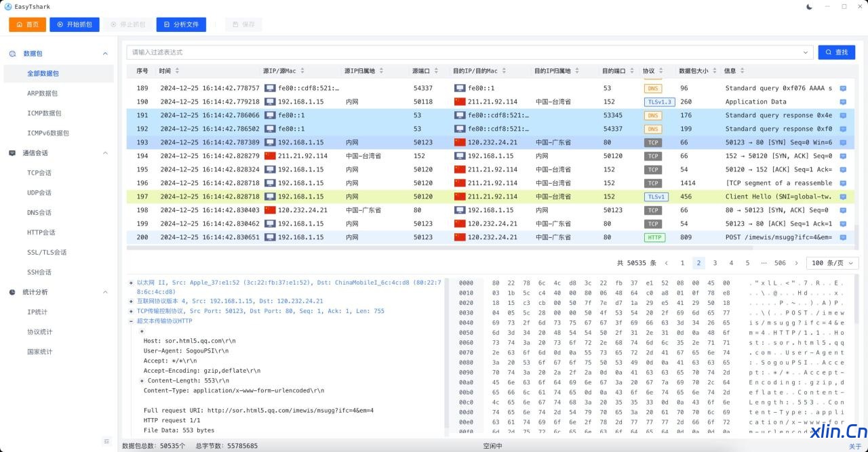Expand the 以太网 II tree node
Viewport: 868px width, 452px height.
click(x=131, y=283)
